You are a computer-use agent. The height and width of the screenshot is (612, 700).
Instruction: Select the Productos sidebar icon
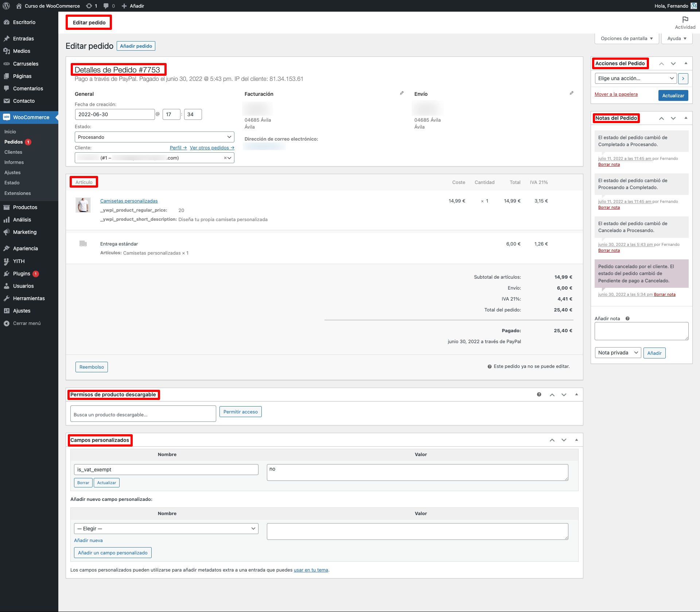7,207
